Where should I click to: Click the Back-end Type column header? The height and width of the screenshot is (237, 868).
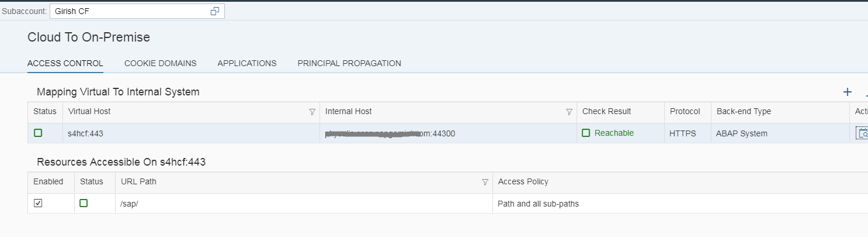743,111
